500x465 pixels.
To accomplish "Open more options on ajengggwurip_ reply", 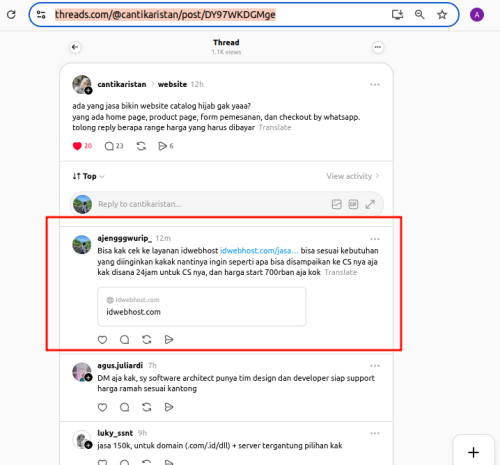I will pos(375,239).
